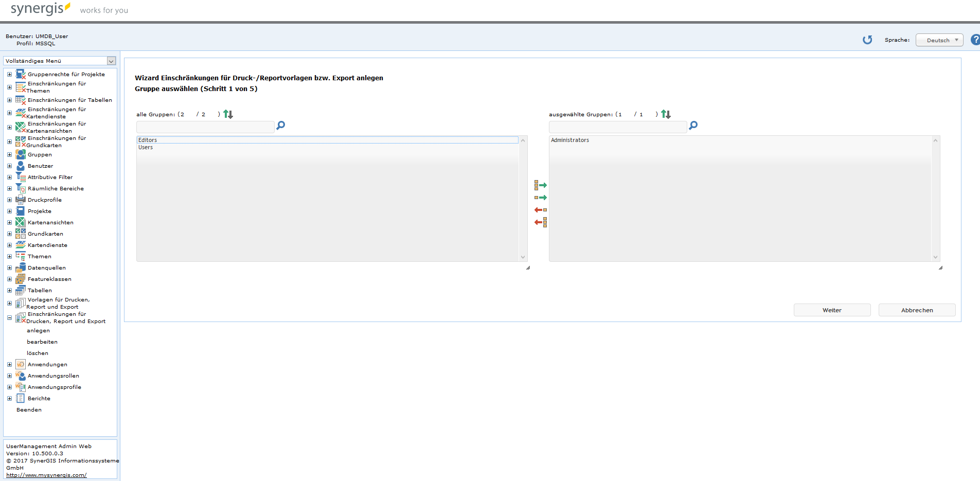Select Users in the alle Gruppen list
Image resolution: width=980 pixels, height=481 pixels.
pos(327,147)
